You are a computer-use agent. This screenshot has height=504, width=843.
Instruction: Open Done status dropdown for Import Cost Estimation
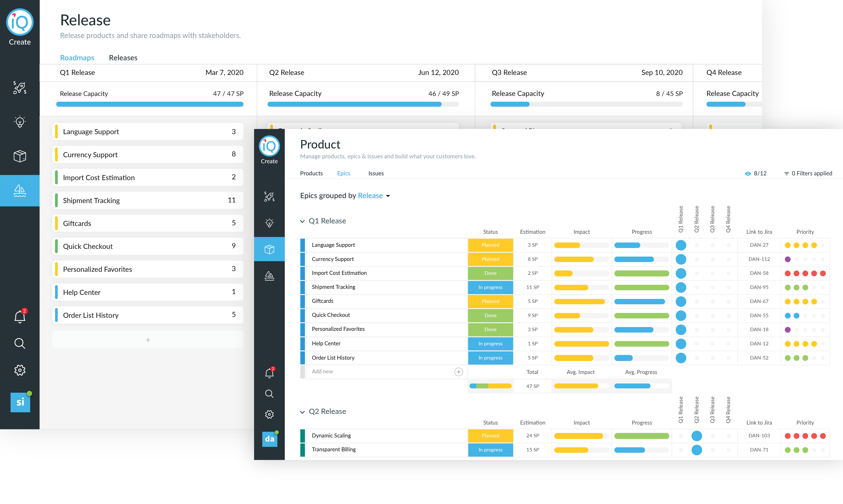(x=490, y=273)
